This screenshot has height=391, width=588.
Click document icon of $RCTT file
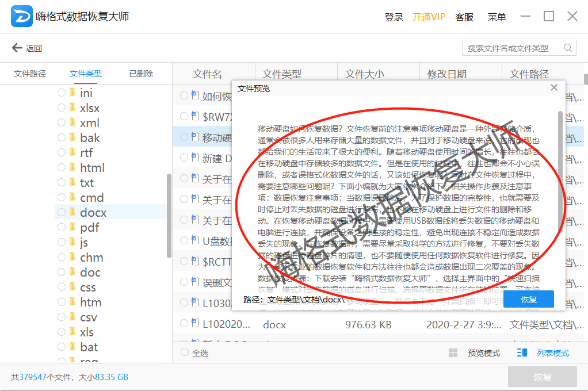(195, 260)
